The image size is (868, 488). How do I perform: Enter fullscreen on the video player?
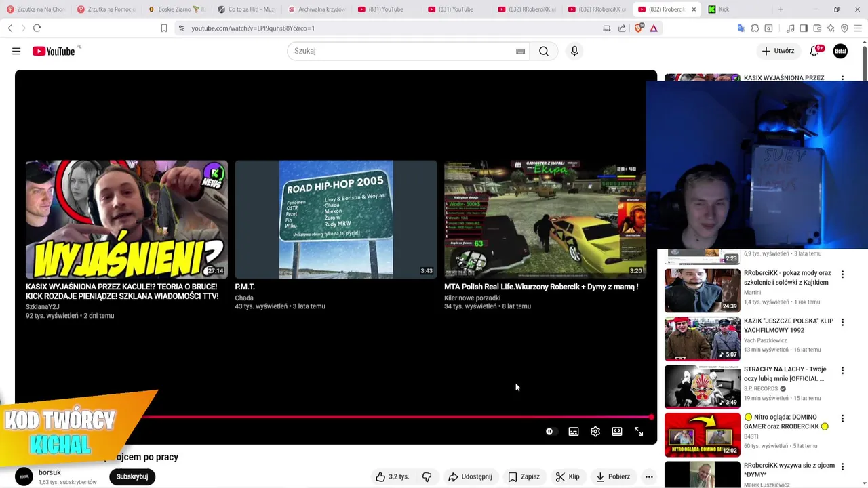639,432
